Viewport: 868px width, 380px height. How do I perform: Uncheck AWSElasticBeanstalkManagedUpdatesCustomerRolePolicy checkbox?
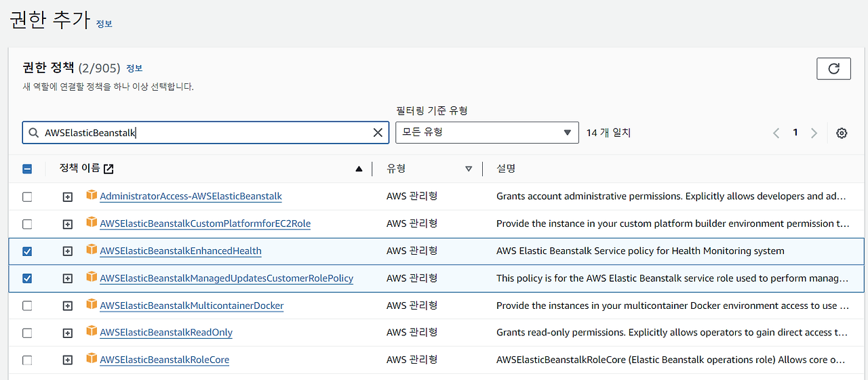pos(27,278)
